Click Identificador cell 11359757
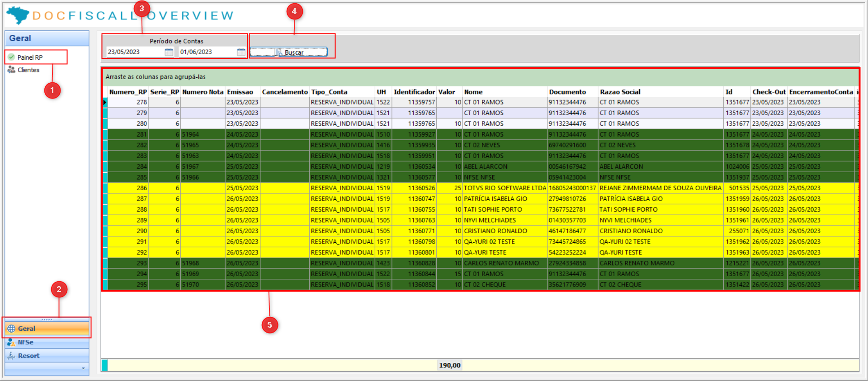 (414, 102)
